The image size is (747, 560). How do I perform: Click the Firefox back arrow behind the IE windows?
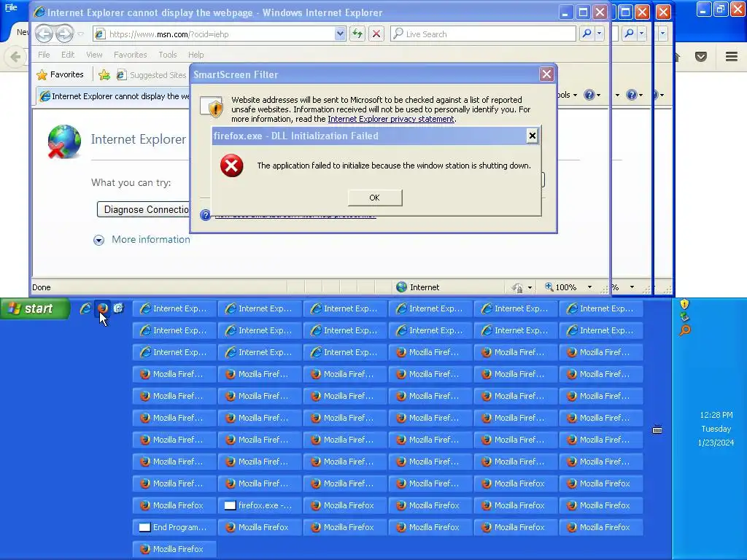click(x=15, y=57)
